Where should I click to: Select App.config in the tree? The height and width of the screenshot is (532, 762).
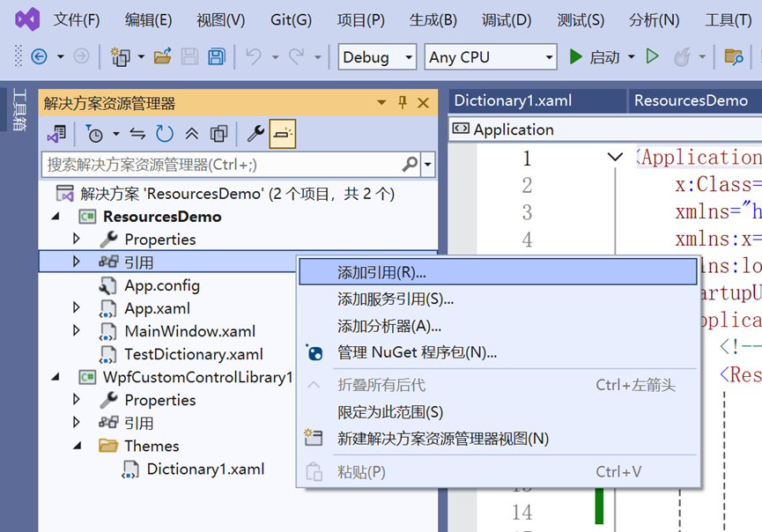(162, 285)
